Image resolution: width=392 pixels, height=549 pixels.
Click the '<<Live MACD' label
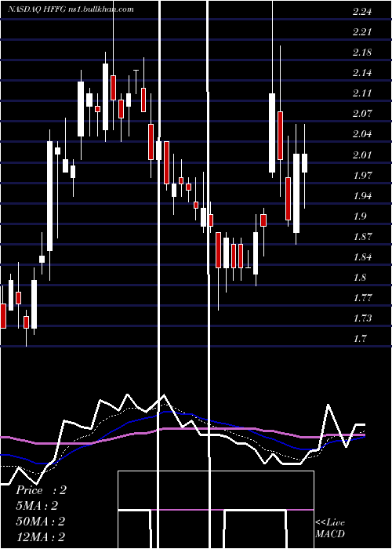(x=330, y=528)
